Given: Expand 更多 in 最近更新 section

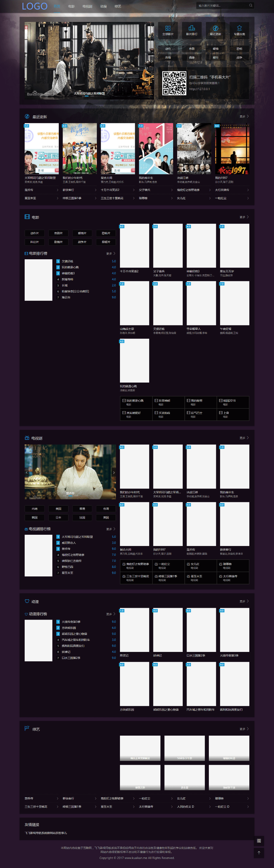Looking at the screenshot, I should pos(244,117).
